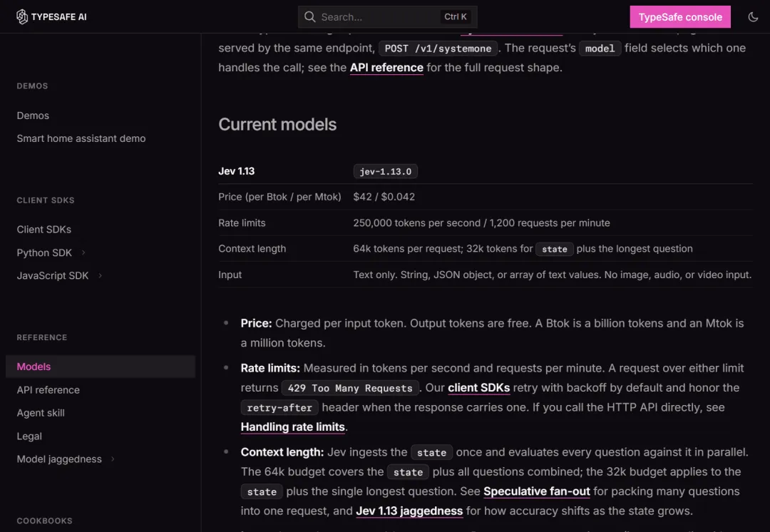The height and width of the screenshot is (532, 770).
Task: Open the Jev 1.13 jaggedness link
Action: (x=409, y=511)
